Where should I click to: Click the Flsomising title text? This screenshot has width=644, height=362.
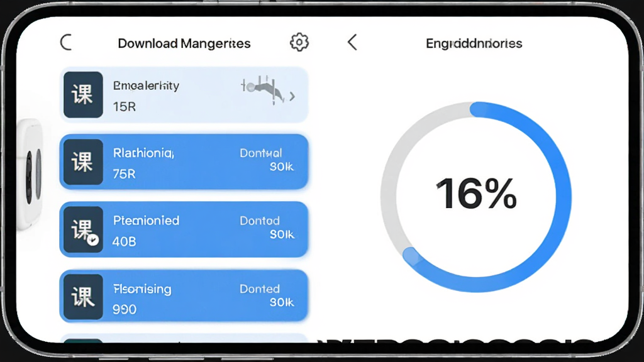click(x=142, y=289)
